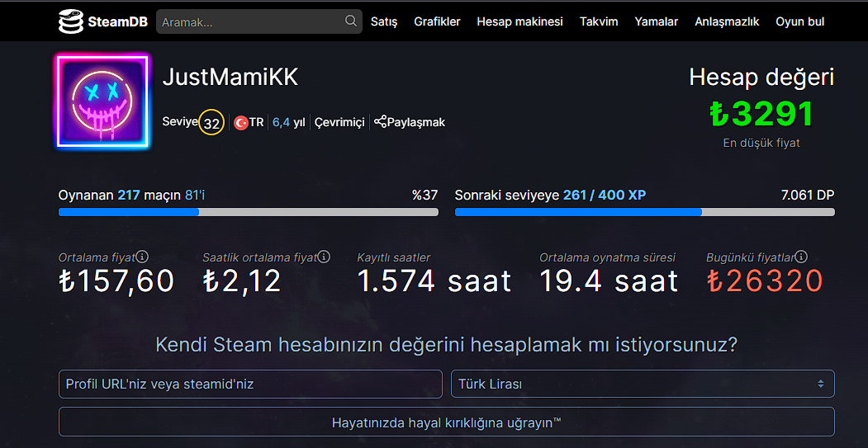Open the JustMamiKK neon avatar image
Viewport: 868px width, 448px height.
103,101
